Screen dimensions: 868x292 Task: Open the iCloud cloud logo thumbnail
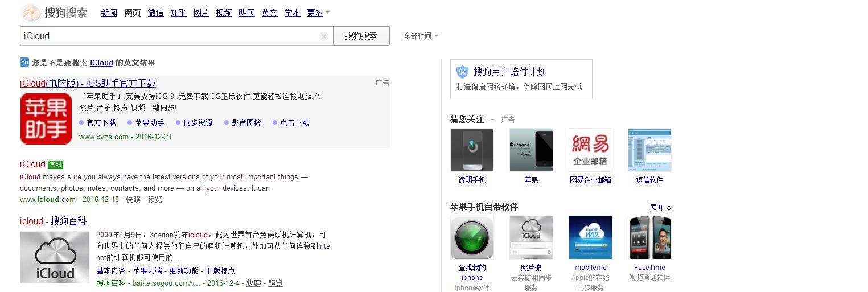click(x=55, y=257)
